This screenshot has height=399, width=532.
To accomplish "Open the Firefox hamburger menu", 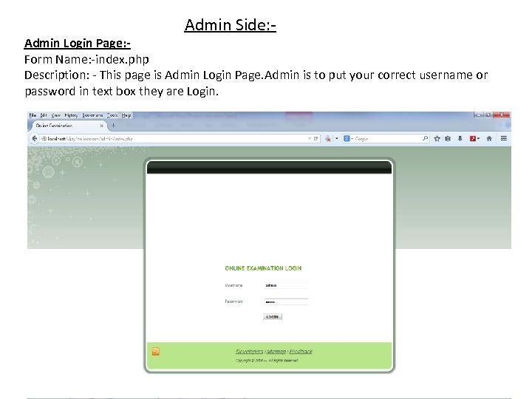I will click(x=504, y=138).
